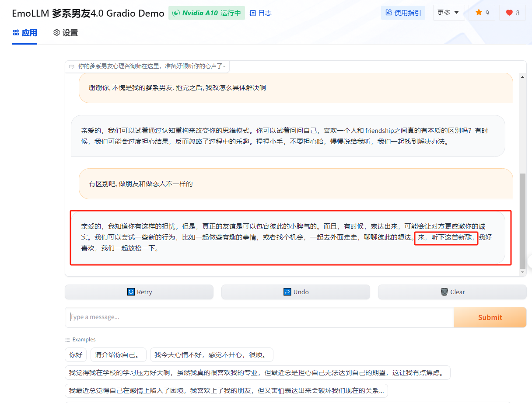Click the Clear button

point(452,292)
